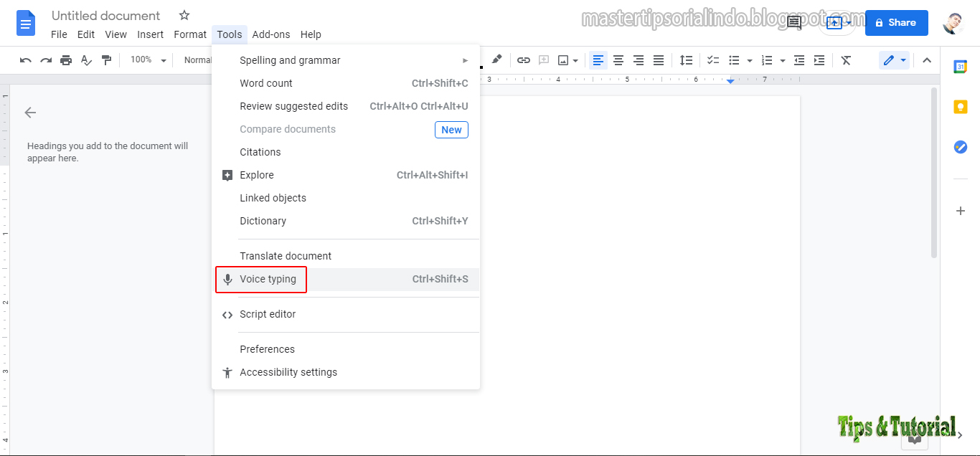Toggle justified alignment
Viewport: 980px width, 456px height.
coord(659,60)
